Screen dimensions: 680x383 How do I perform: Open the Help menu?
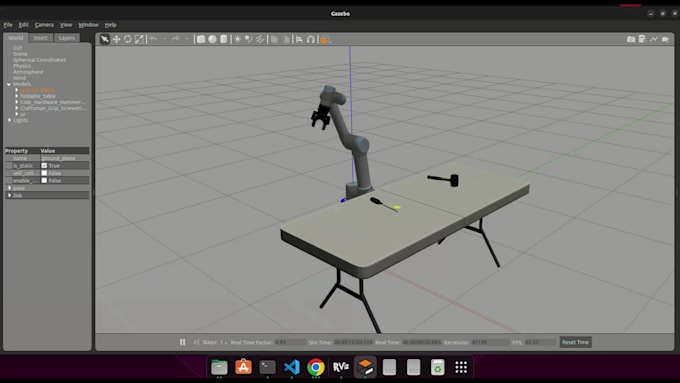coord(110,25)
